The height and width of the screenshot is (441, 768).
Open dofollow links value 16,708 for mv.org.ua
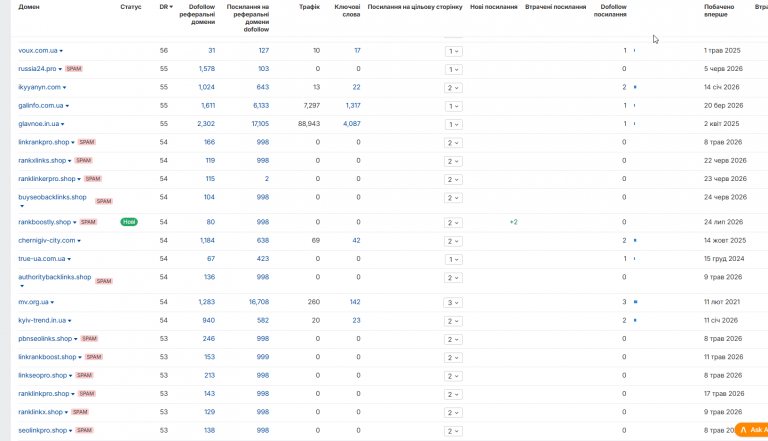(259, 302)
